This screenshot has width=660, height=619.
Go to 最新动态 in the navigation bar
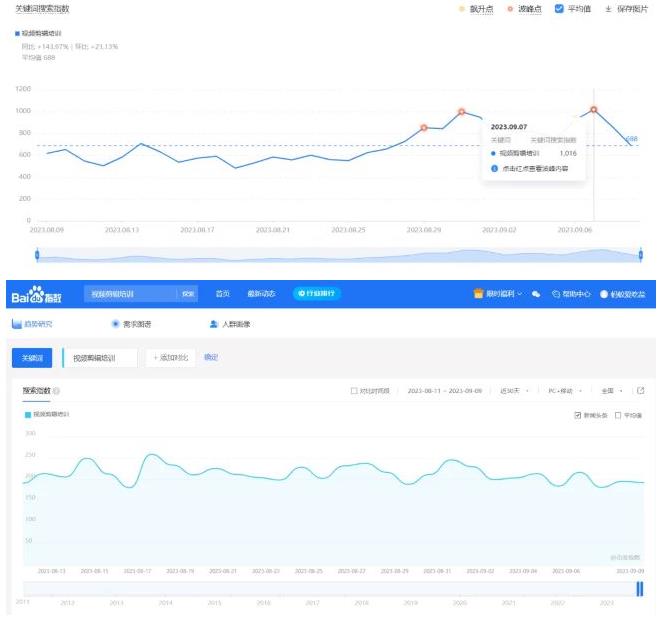(261, 294)
